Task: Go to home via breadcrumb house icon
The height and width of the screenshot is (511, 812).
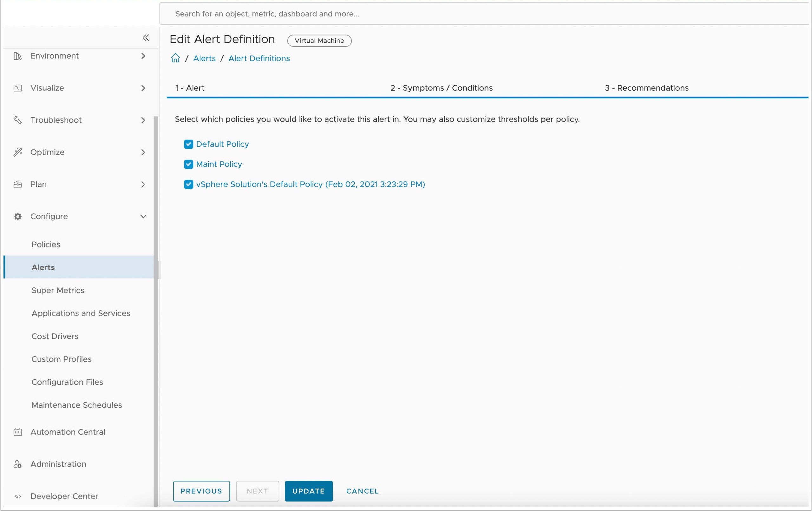Action: coord(175,58)
